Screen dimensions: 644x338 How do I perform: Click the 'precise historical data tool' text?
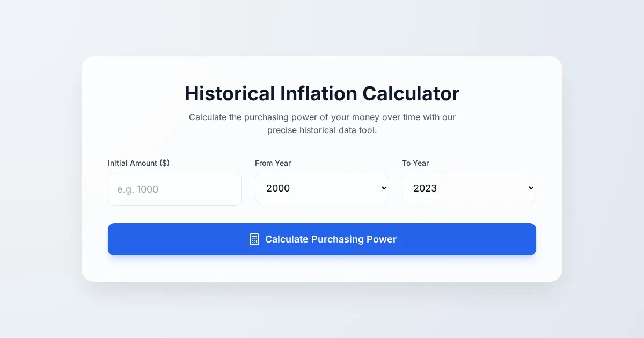[322, 130]
